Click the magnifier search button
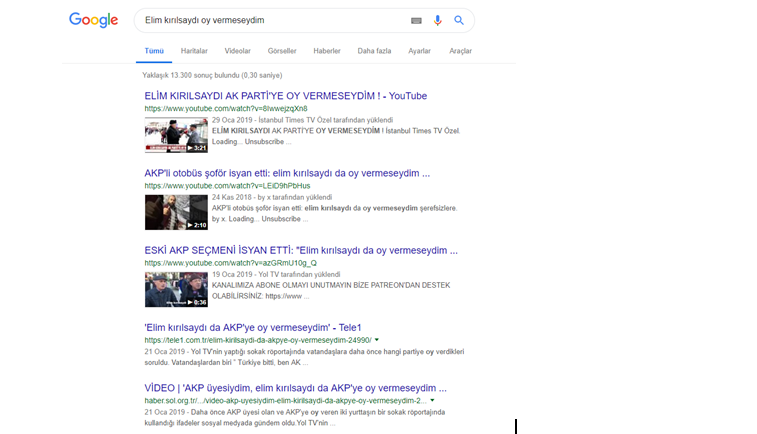This screenshot has height=434, width=757. [459, 20]
